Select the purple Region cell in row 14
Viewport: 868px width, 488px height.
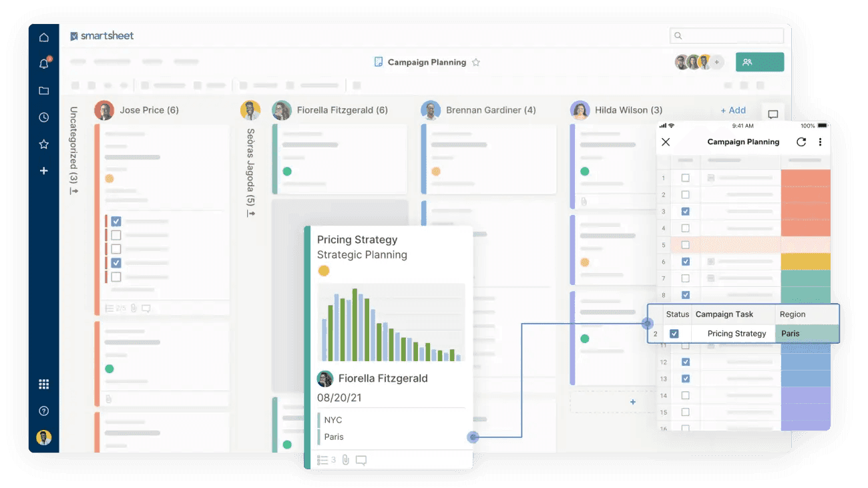(x=806, y=396)
